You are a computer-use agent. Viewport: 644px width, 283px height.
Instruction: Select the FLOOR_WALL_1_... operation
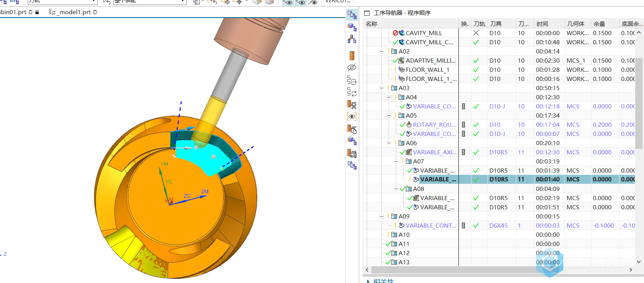(431, 79)
